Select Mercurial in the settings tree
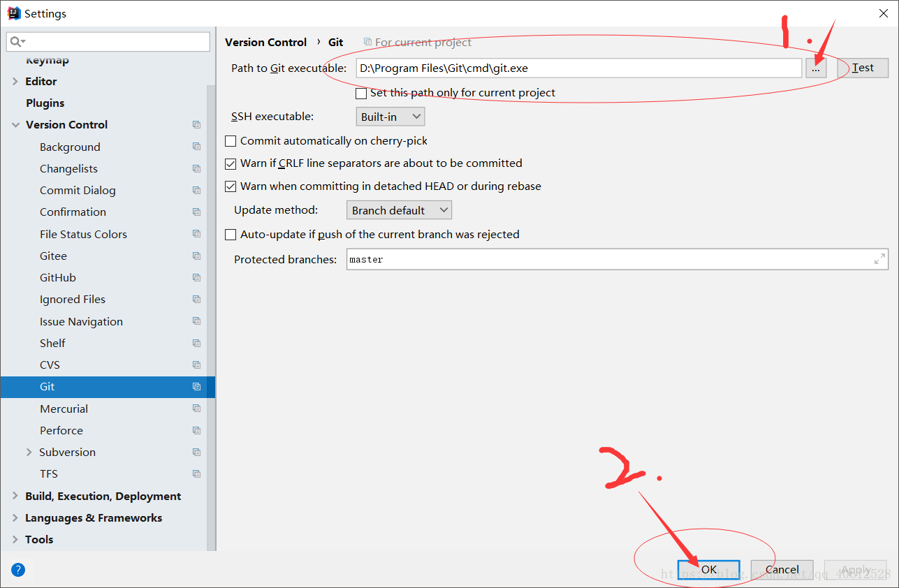This screenshot has width=899, height=588. [x=64, y=409]
